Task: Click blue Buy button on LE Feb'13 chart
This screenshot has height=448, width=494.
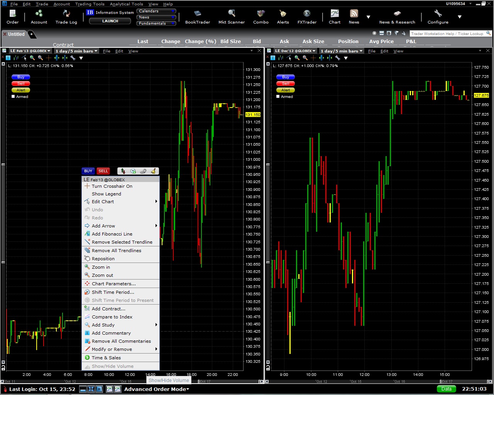Action: click(21, 77)
